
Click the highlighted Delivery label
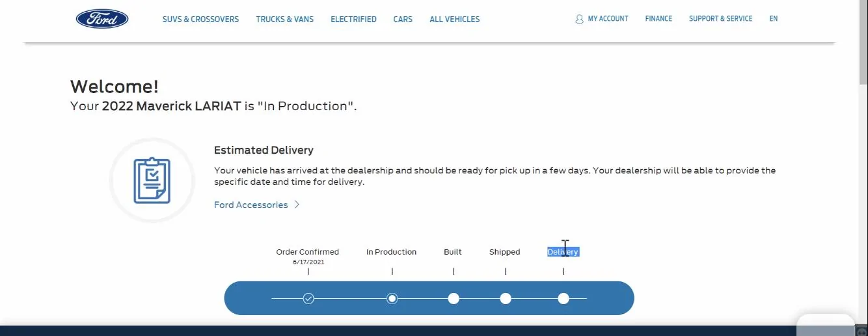tap(563, 252)
